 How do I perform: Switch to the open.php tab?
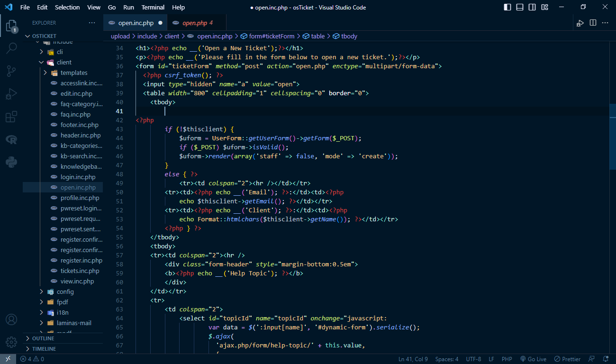click(195, 23)
